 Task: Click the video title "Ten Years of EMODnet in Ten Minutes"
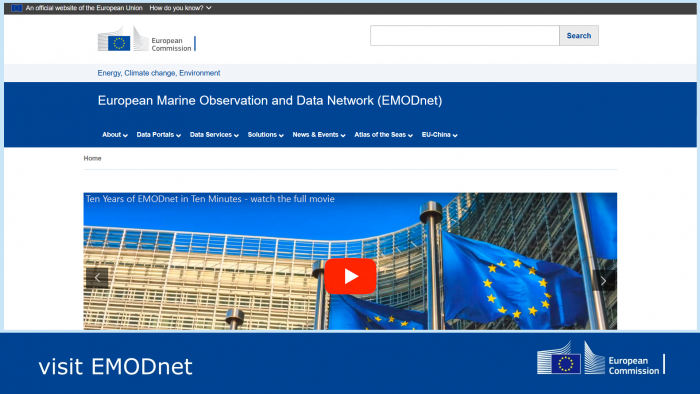(163, 199)
